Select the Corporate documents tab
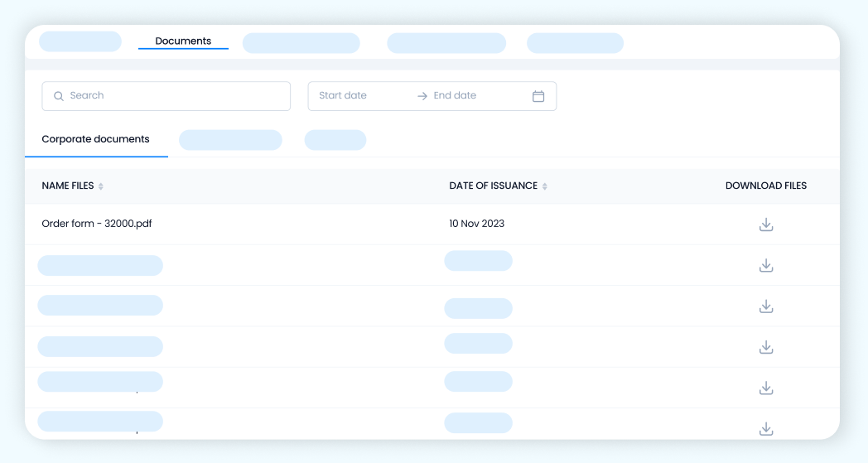This screenshot has width=868, height=463. click(x=95, y=139)
